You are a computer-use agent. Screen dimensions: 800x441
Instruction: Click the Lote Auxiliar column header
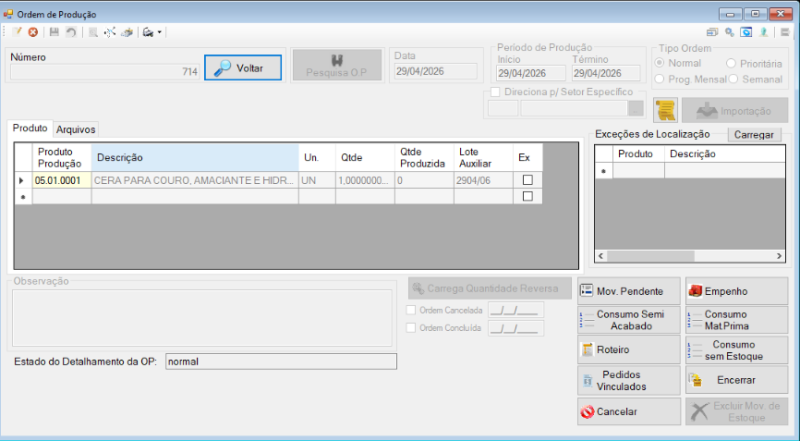point(483,157)
